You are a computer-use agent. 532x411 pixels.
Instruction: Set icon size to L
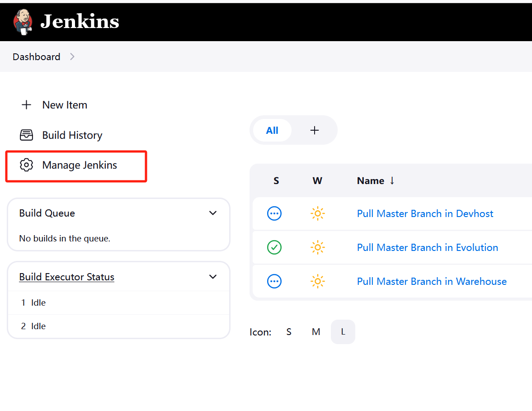343,331
